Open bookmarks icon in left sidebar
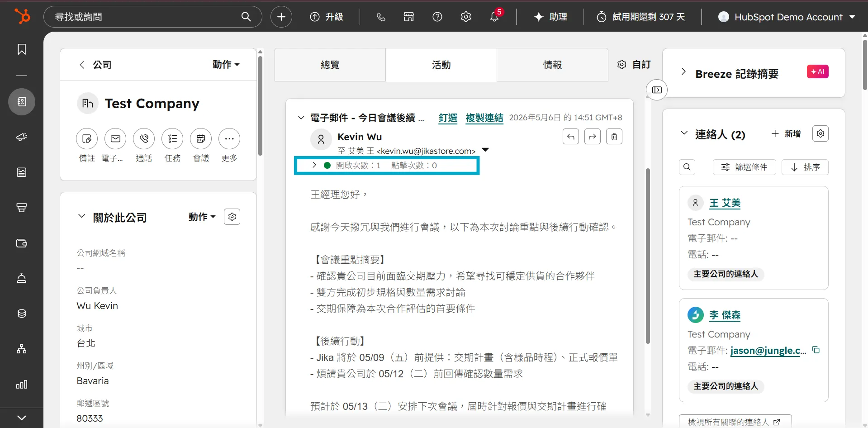This screenshot has width=868, height=428. tap(22, 49)
